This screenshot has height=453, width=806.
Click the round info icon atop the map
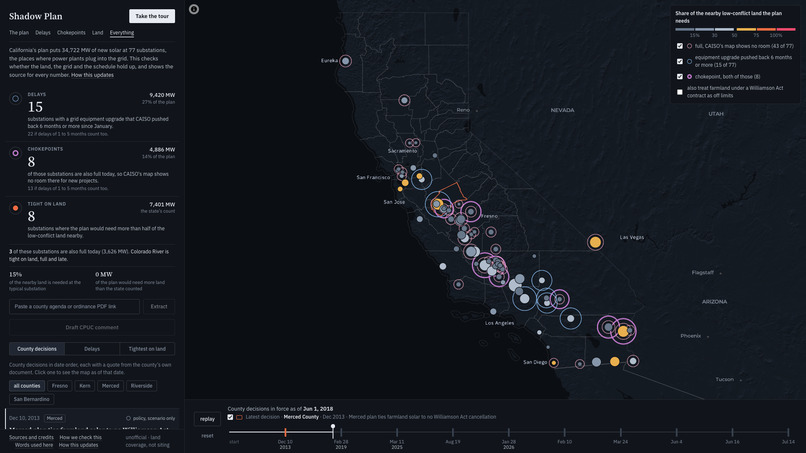tap(194, 9)
